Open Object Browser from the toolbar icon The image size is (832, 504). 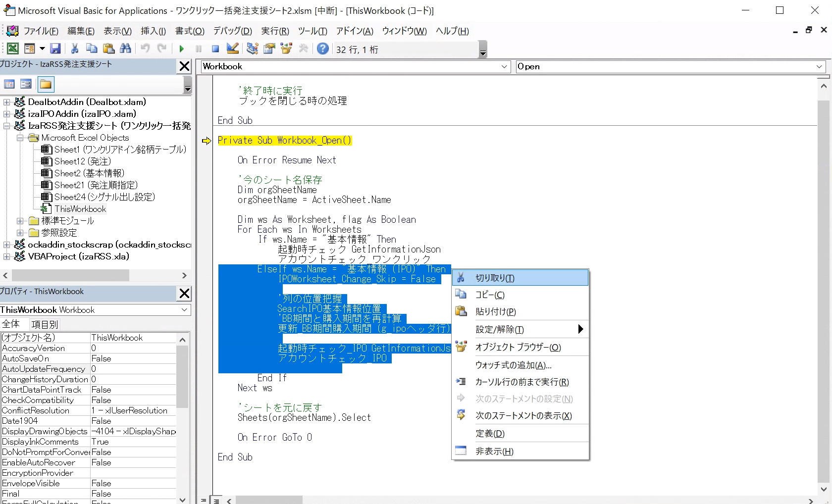(x=286, y=49)
